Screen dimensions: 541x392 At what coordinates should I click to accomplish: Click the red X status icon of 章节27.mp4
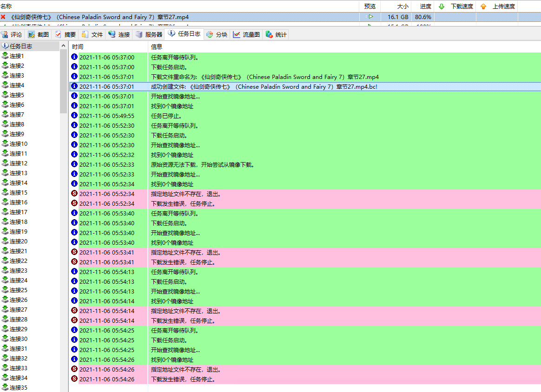(x=3, y=17)
